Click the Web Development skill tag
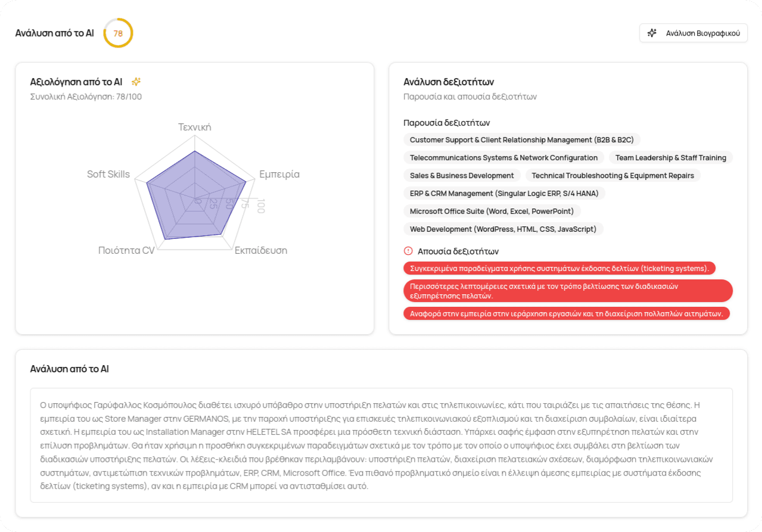 [x=503, y=229]
